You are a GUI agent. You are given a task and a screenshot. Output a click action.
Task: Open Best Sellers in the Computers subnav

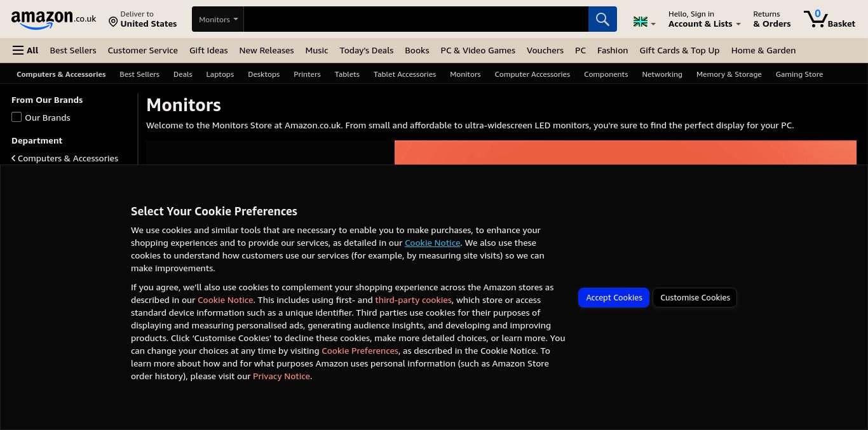(139, 74)
